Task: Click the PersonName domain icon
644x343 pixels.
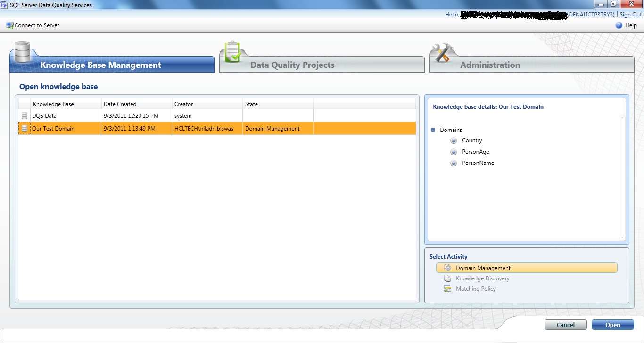Action: (x=454, y=163)
